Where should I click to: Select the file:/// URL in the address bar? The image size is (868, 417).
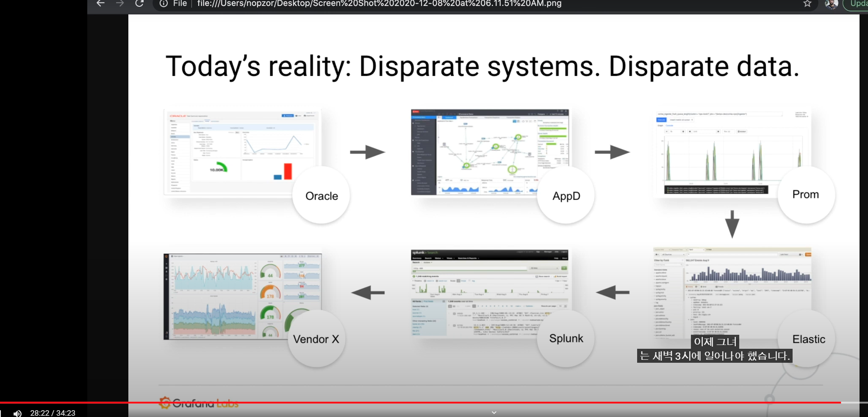[x=379, y=3]
